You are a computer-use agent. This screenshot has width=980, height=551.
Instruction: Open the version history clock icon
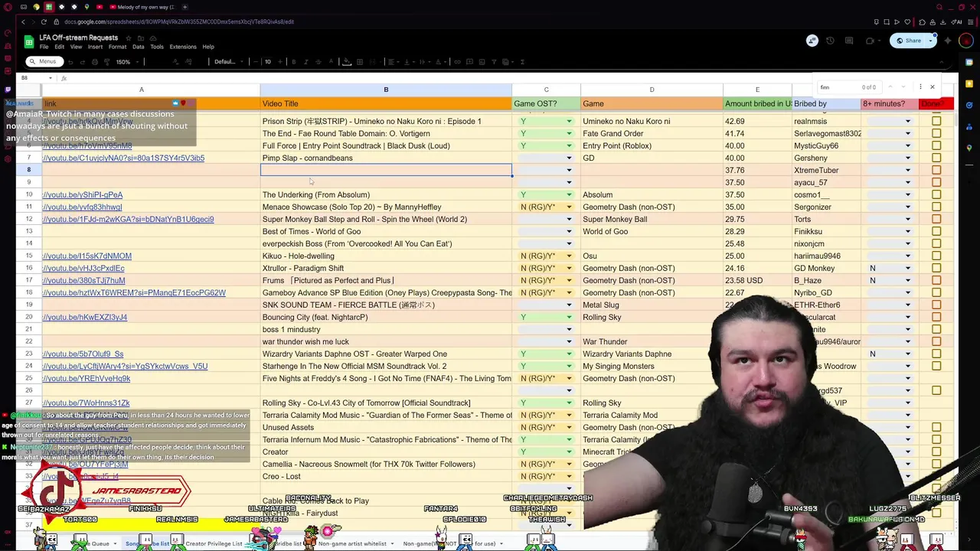(x=830, y=41)
